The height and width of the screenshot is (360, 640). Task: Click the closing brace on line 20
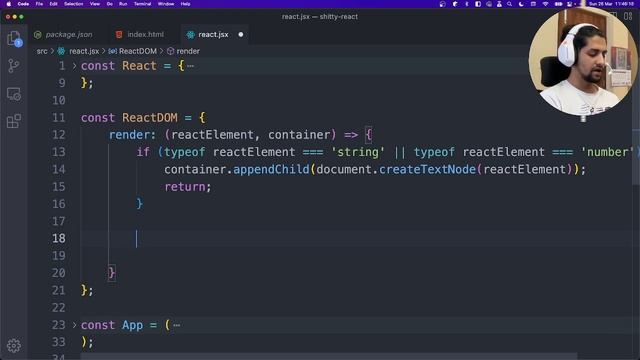[x=112, y=273]
